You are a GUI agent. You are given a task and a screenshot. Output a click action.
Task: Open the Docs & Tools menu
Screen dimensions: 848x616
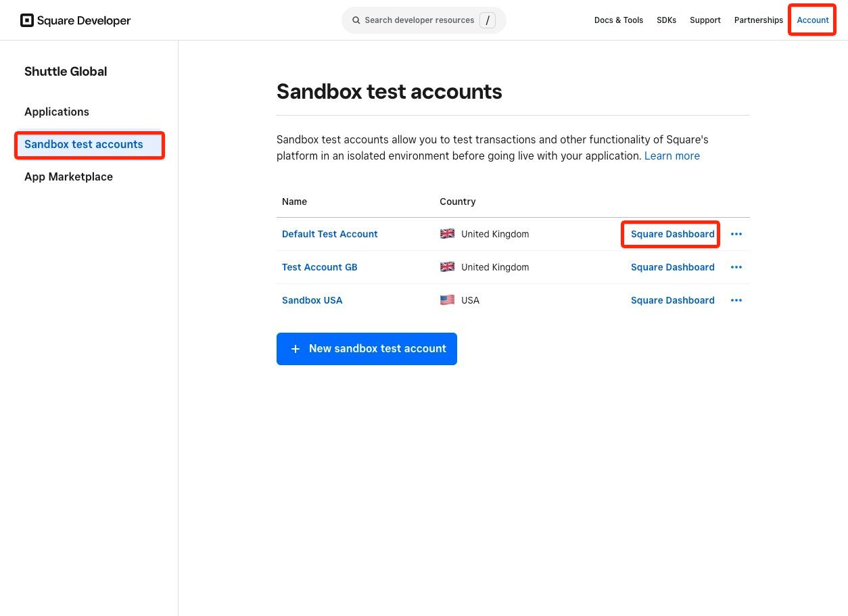(x=619, y=20)
